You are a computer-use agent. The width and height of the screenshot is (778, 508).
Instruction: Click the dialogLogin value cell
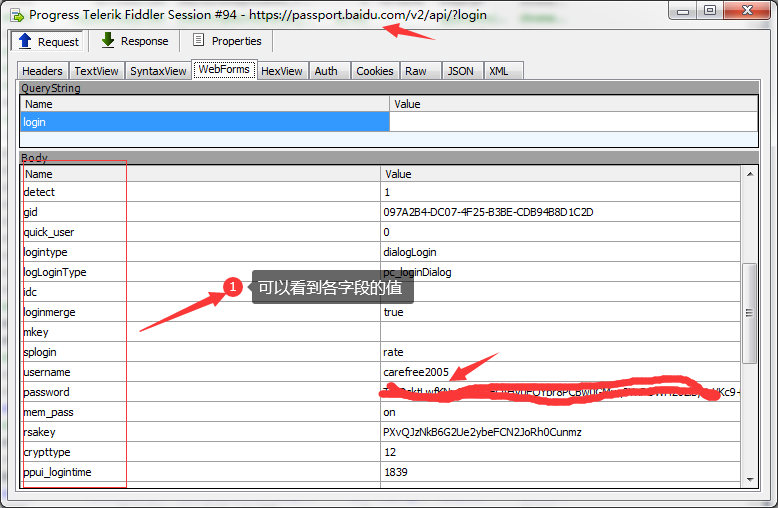561,252
